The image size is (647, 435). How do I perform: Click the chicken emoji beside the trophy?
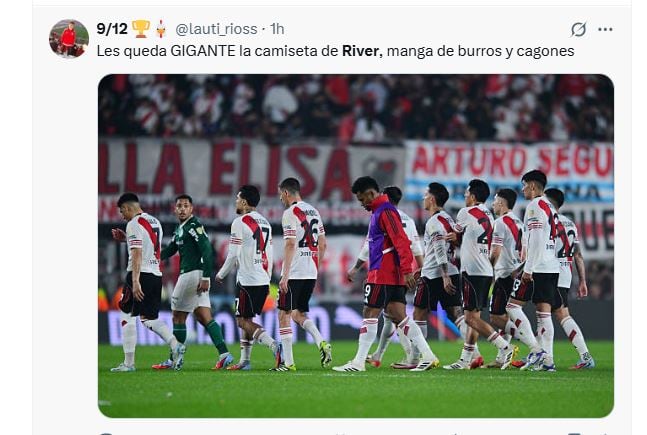point(161,29)
